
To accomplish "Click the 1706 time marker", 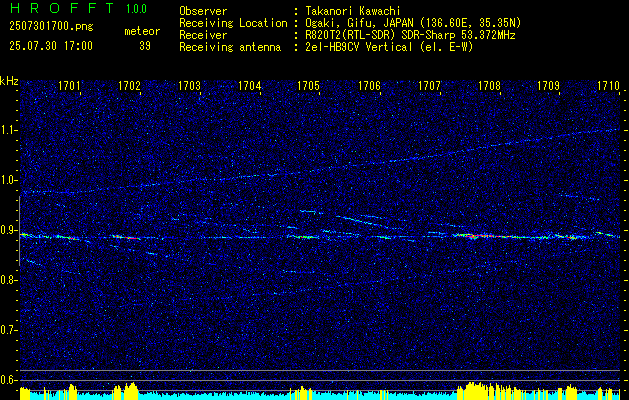I will click(x=369, y=85).
